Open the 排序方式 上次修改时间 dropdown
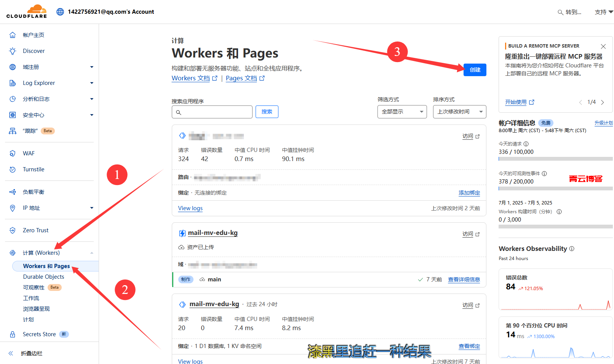 tap(460, 112)
